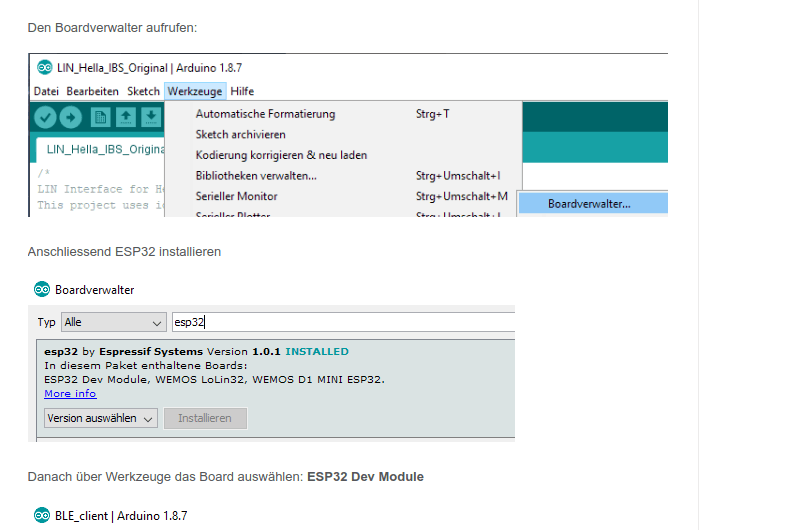The width and height of the screenshot is (810, 530).
Task: Click 'LIN_Hella_IBS_Original | Arduino 1.8.7' title text
Action: 149,68
